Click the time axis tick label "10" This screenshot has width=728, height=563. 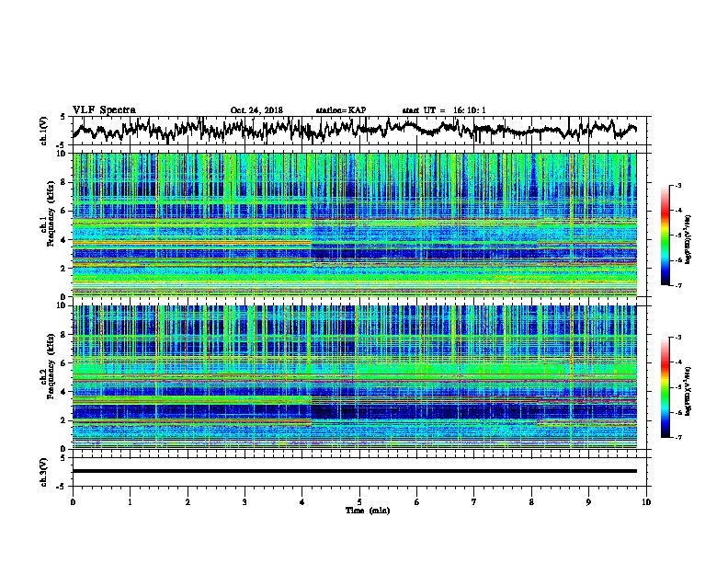(x=646, y=502)
